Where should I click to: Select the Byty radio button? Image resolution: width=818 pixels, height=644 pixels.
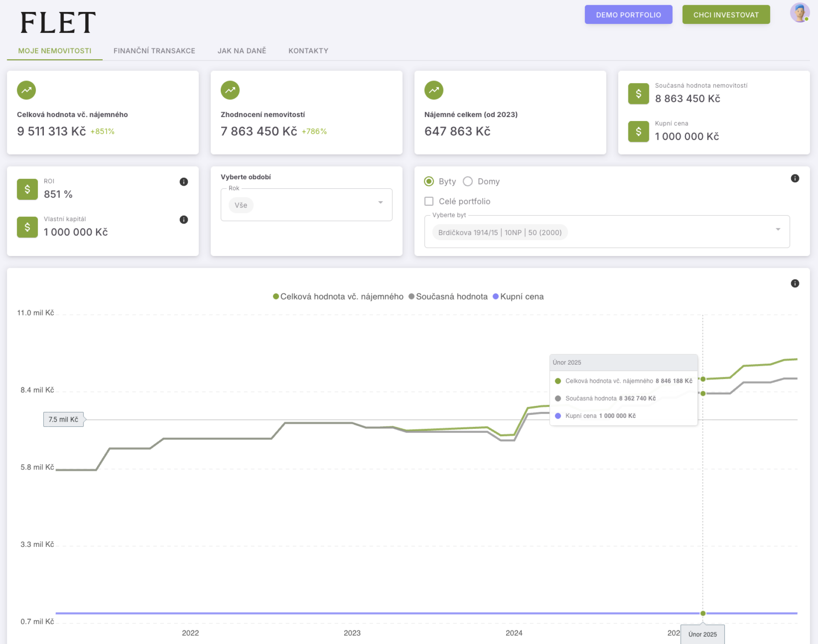(429, 181)
